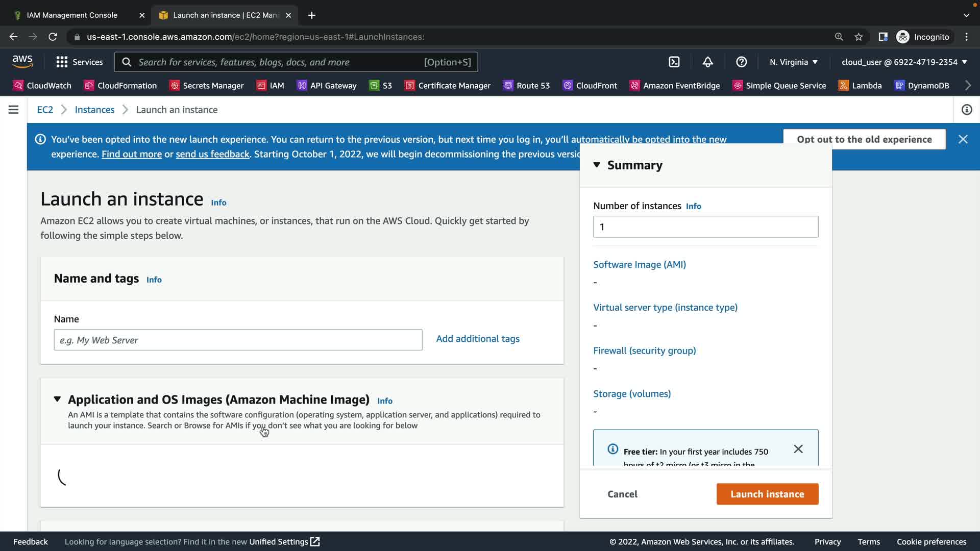Click the Launch instance button
The height and width of the screenshot is (551, 980).
coord(767,494)
